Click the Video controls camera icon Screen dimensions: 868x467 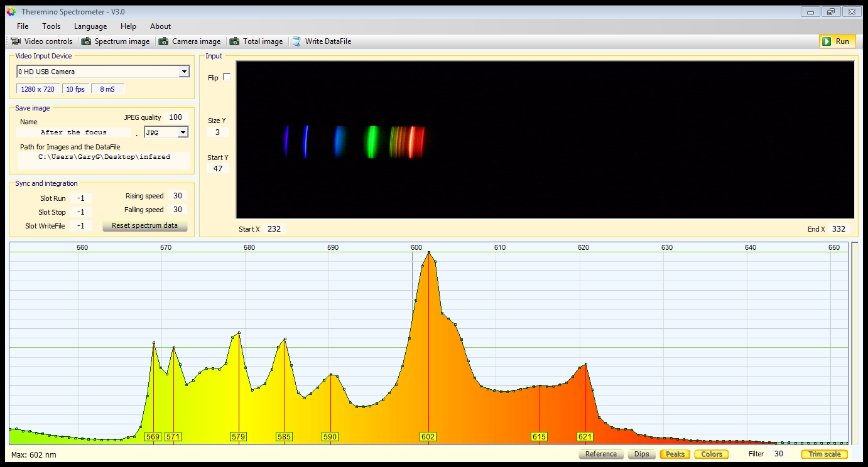click(16, 41)
